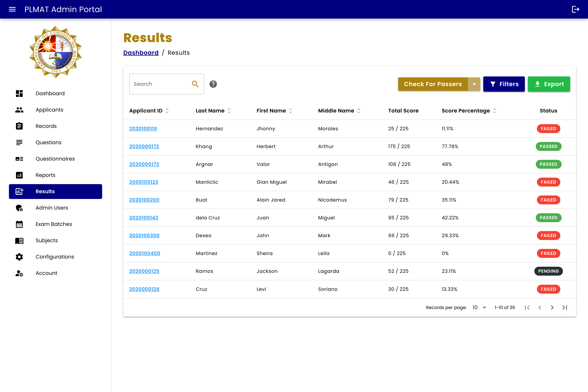588x392 pixels.
Task: Select Admin Users in sidebar menu
Action: pyautogui.click(x=51, y=208)
